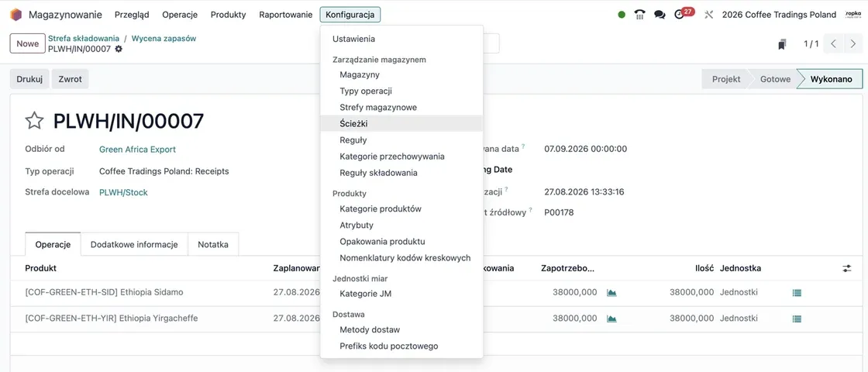Open Green Africa Export partner link
The image size is (868, 372).
click(137, 150)
